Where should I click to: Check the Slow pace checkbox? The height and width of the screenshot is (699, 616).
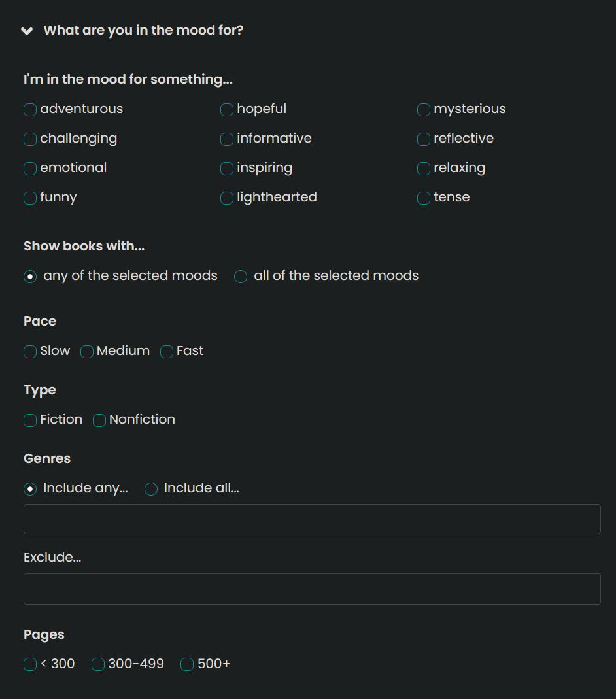coord(30,352)
